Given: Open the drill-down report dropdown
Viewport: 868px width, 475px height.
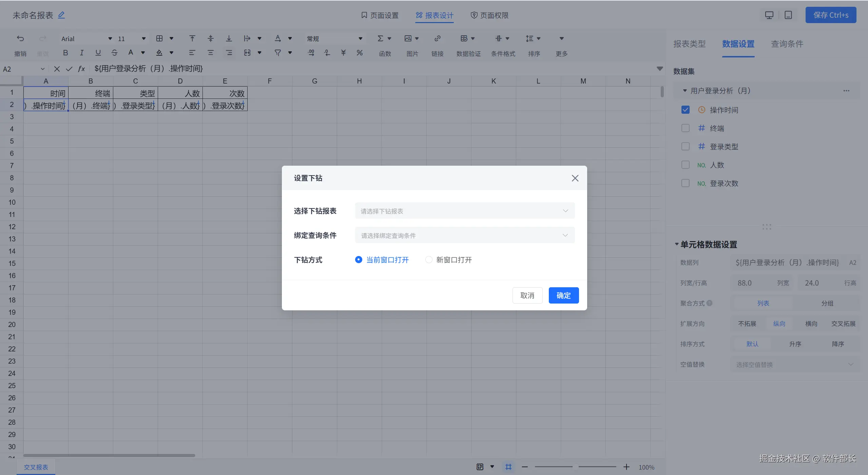Looking at the screenshot, I should pos(465,211).
